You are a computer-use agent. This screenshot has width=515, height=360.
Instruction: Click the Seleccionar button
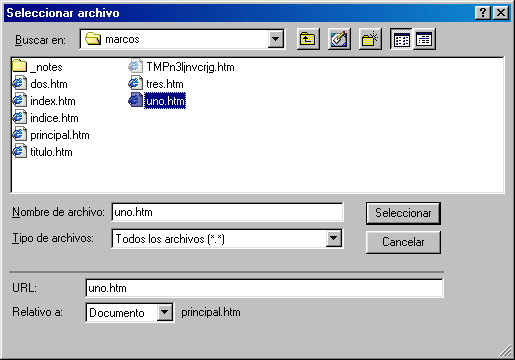coord(403,213)
